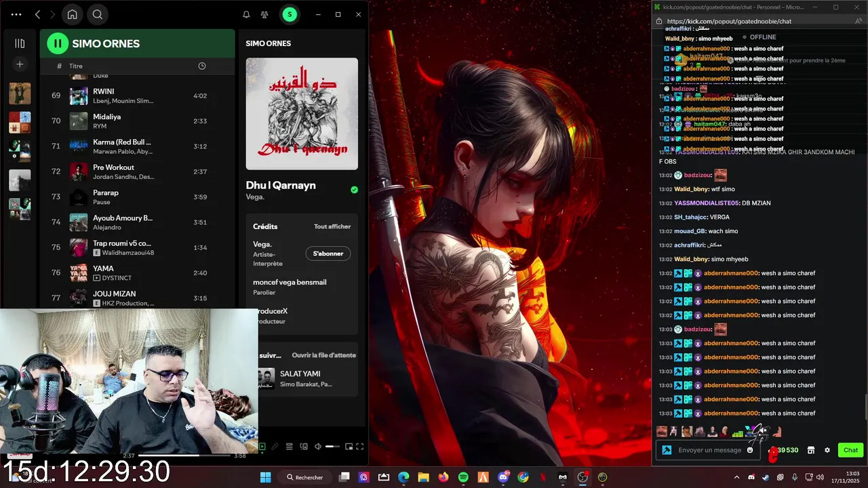Create new playlist with plus button

[20, 64]
